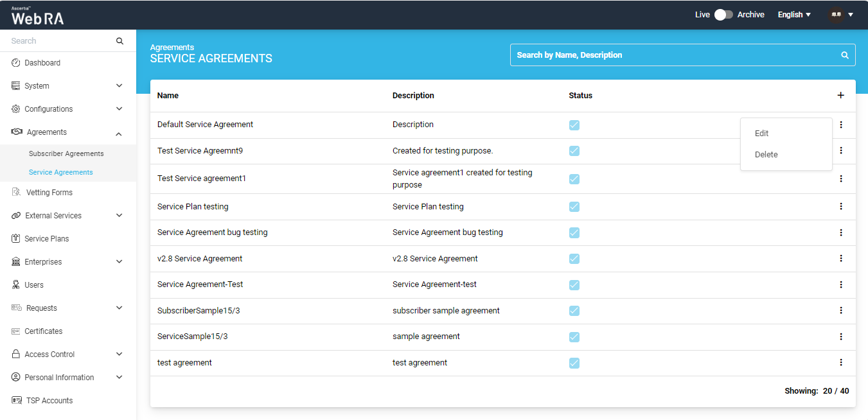Click the Service Plans icon in sidebar
Image resolution: width=868 pixels, height=420 pixels.
[16, 239]
